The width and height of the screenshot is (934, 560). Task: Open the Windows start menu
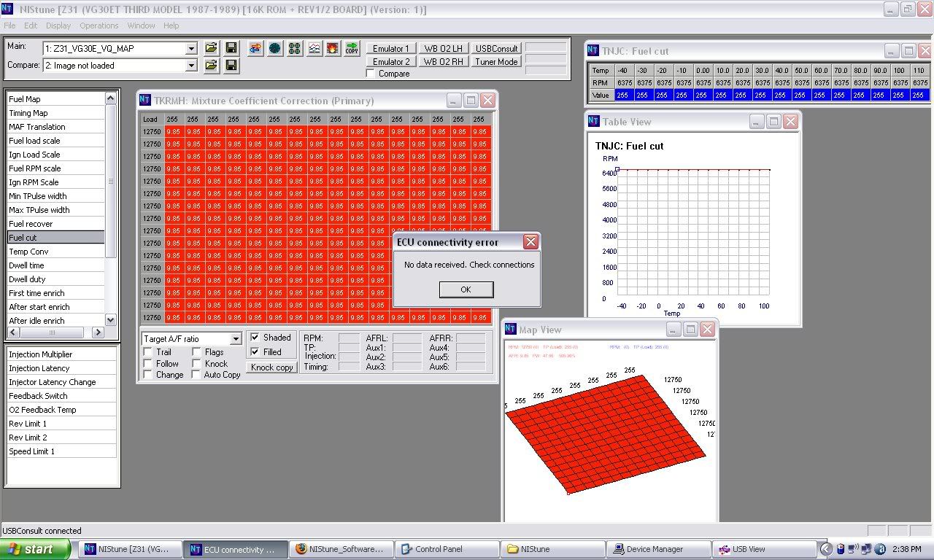coord(36,549)
